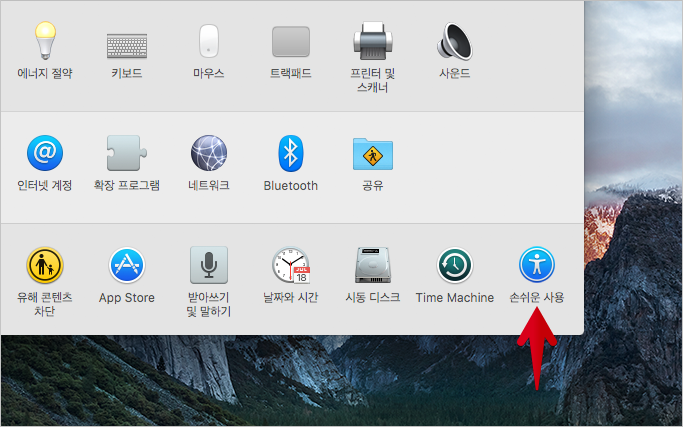Screen dimensions: 683x427
Task: Open 유해 콘텐츠 차단 parental controls
Action: coord(45,265)
